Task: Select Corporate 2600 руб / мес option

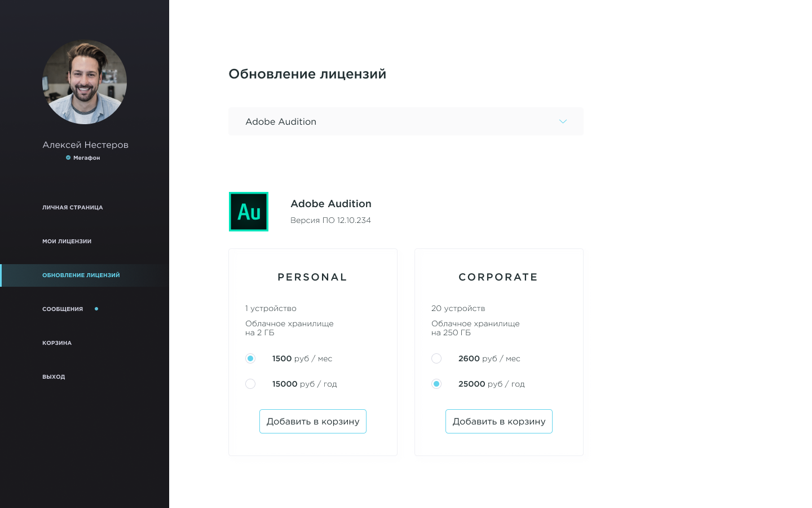Action: [436, 358]
